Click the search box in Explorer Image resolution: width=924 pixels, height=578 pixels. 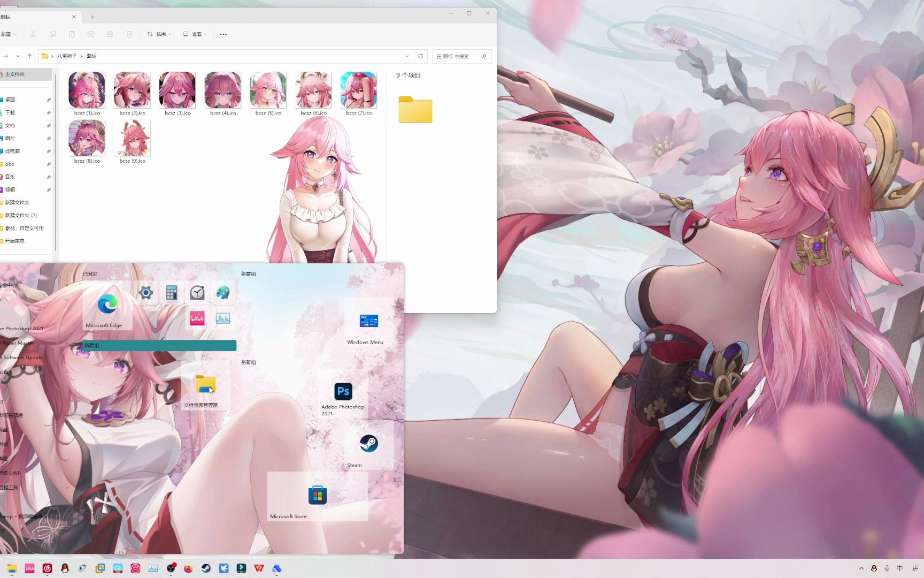click(462, 56)
